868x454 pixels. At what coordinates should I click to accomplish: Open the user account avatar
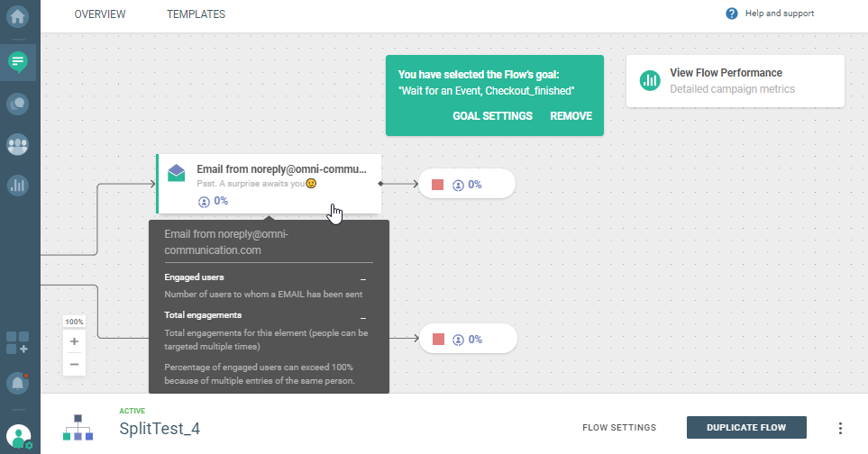pos(18,437)
